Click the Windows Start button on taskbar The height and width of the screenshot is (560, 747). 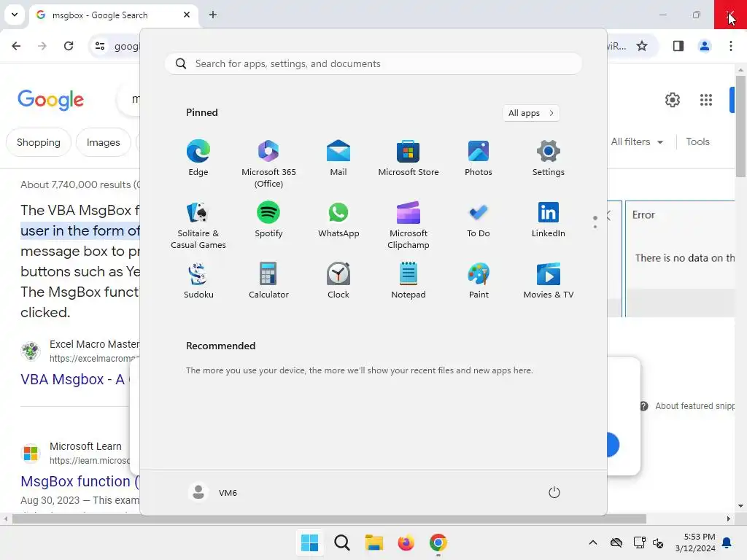point(309,542)
